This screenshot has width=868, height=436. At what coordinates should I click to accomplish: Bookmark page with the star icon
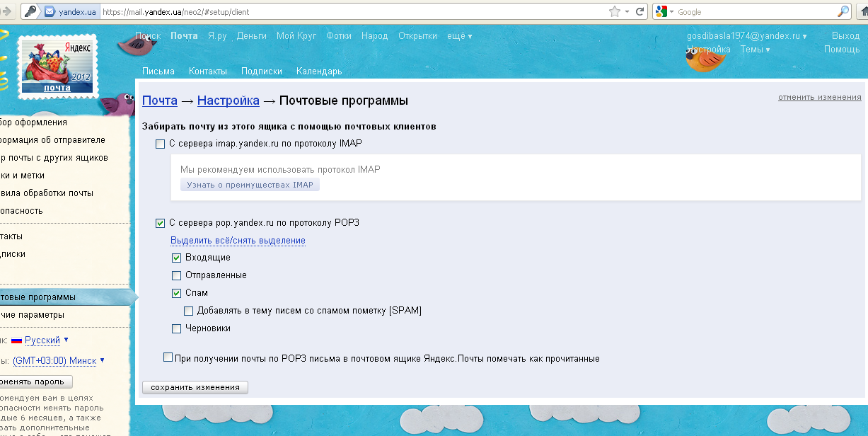(615, 11)
